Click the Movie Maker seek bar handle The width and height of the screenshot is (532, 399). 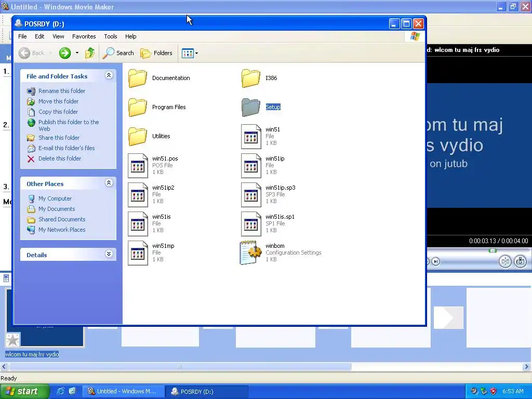[x=493, y=251]
